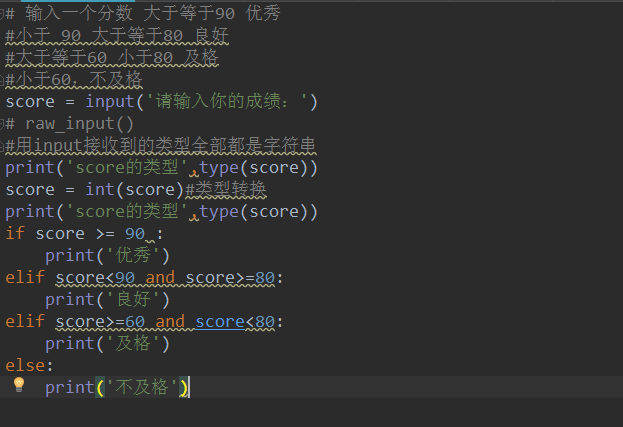Click the string '不及格' in the last print
This screenshot has width=623, height=427.
142,387
